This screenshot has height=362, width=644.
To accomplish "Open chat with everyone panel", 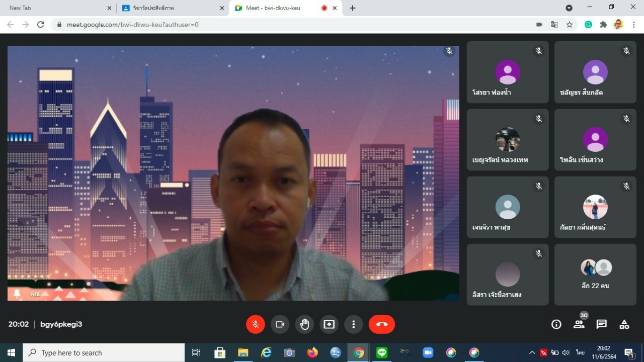I will click(602, 324).
